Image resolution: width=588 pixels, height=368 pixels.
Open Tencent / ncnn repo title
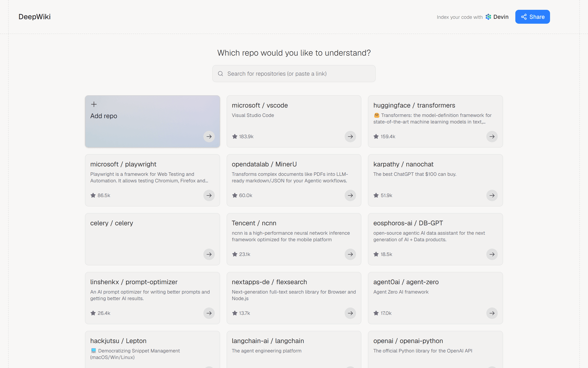click(254, 223)
